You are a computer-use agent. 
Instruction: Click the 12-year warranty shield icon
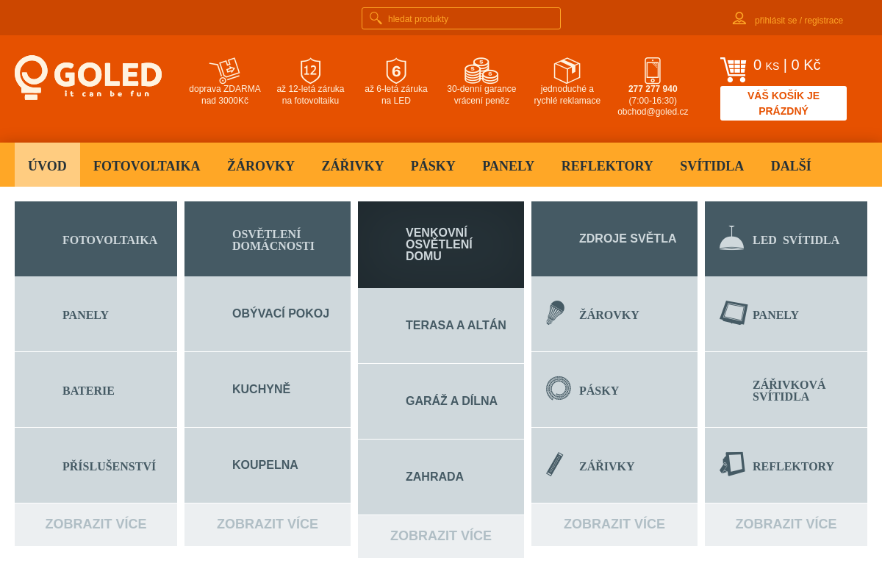(x=310, y=71)
